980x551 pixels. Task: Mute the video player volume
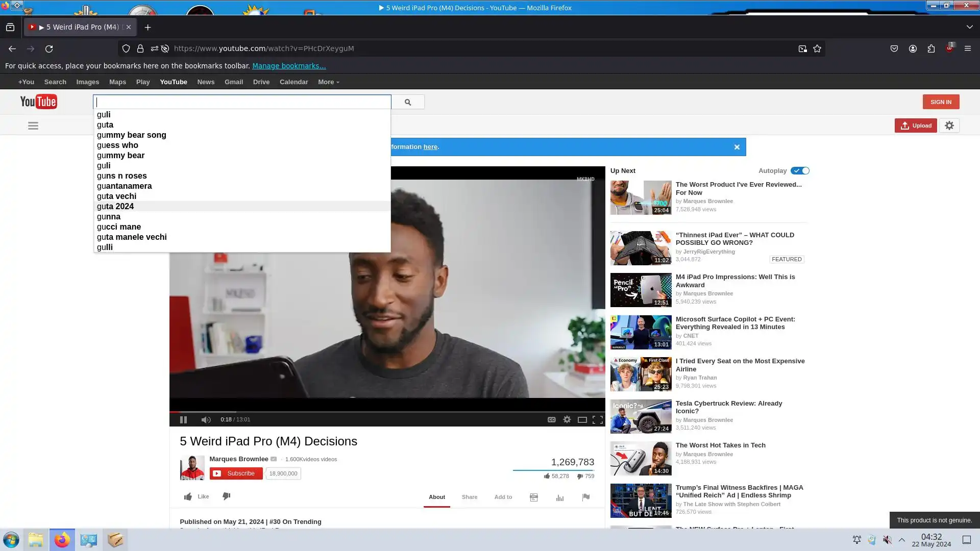206,420
